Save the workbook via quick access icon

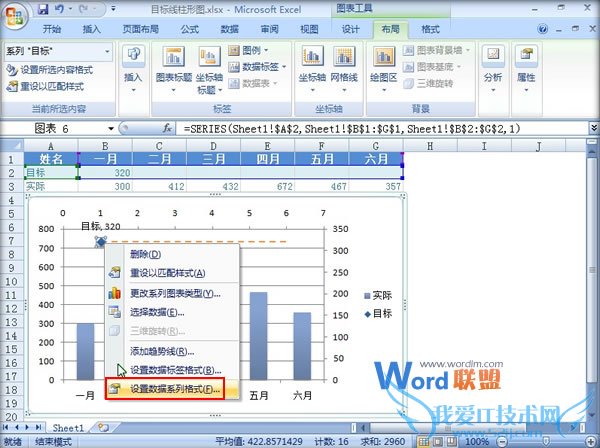click(43, 9)
